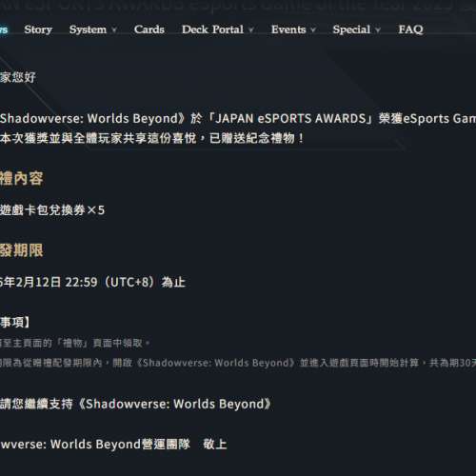
Task: Go to the FAQ page
Action: [410, 30]
